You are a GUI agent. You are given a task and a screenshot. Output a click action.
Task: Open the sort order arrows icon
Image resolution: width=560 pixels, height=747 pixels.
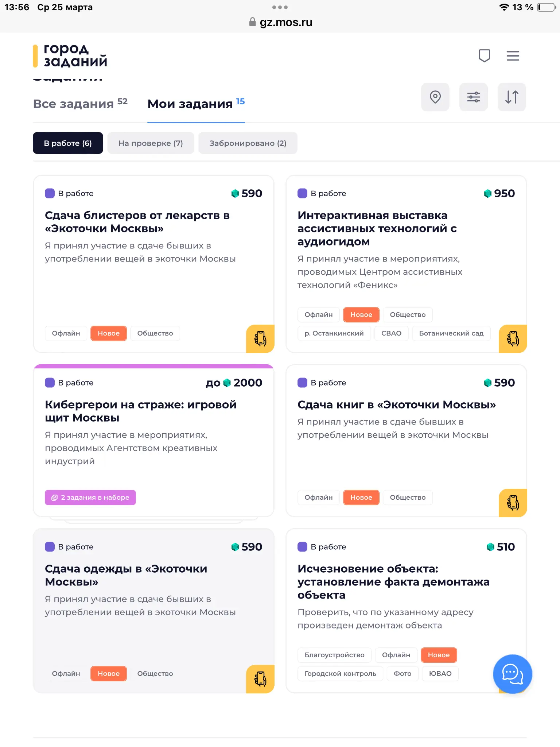click(x=512, y=97)
